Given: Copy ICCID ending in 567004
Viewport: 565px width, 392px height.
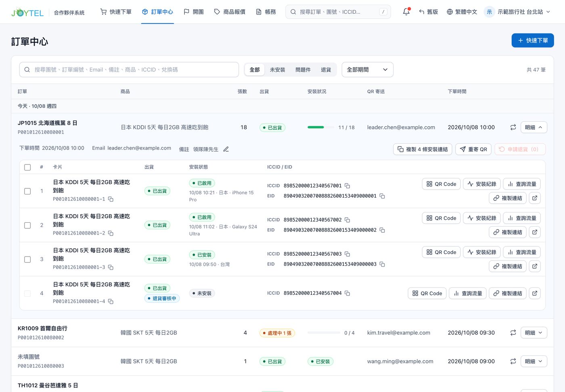Looking at the screenshot, I should (347, 293).
